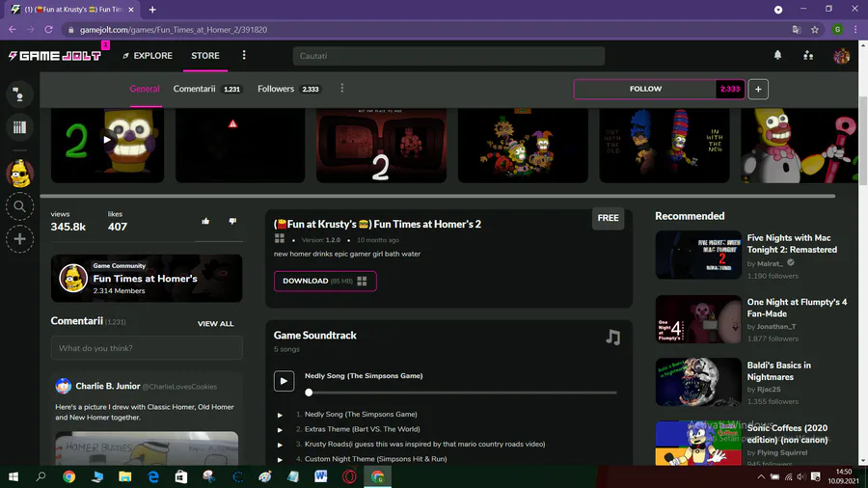Go back in the browser
The width and height of the screenshot is (868, 488).
pyautogui.click(x=13, y=29)
